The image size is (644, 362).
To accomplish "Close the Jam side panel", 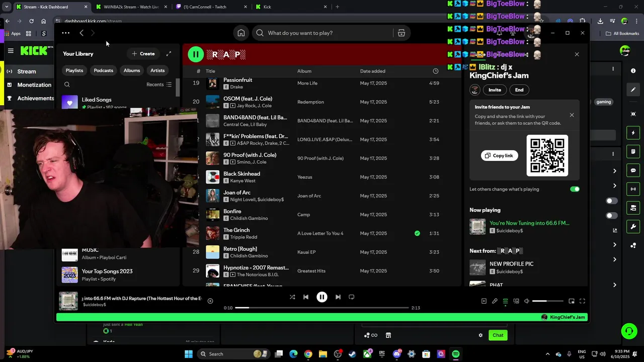I will (577, 54).
